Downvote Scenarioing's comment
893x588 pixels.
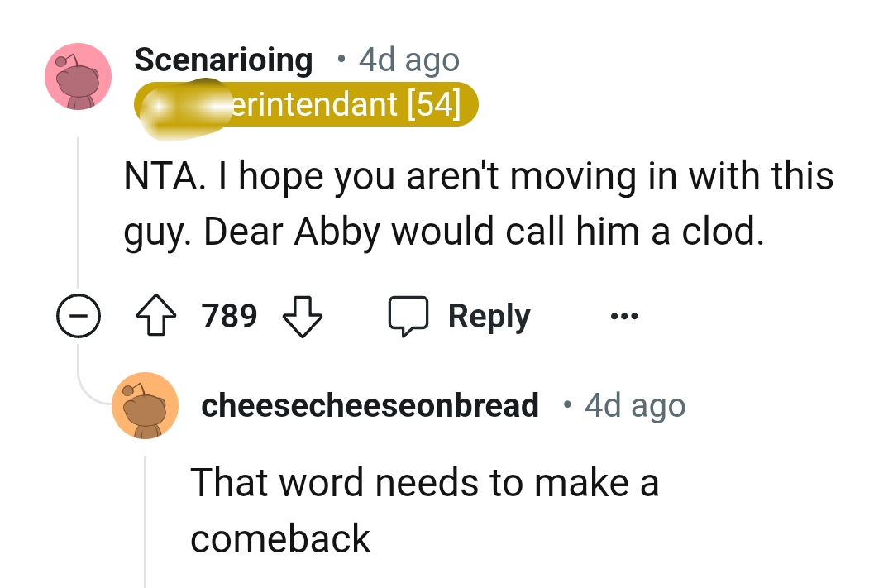click(302, 315)
